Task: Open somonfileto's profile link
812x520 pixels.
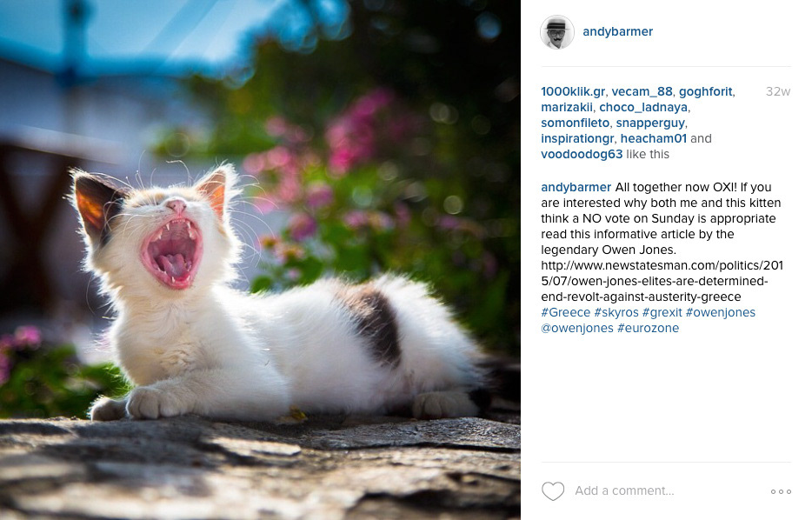Action: [x=575, y=123]
